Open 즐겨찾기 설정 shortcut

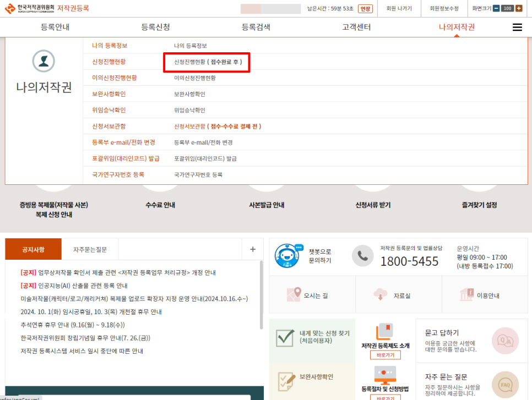pos(479,205)
